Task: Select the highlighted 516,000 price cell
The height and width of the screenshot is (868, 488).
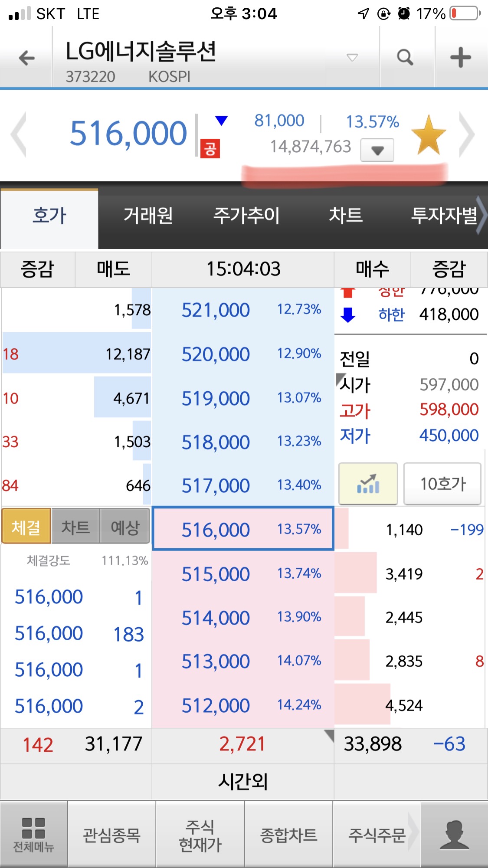Action: (x=243, y=529)
